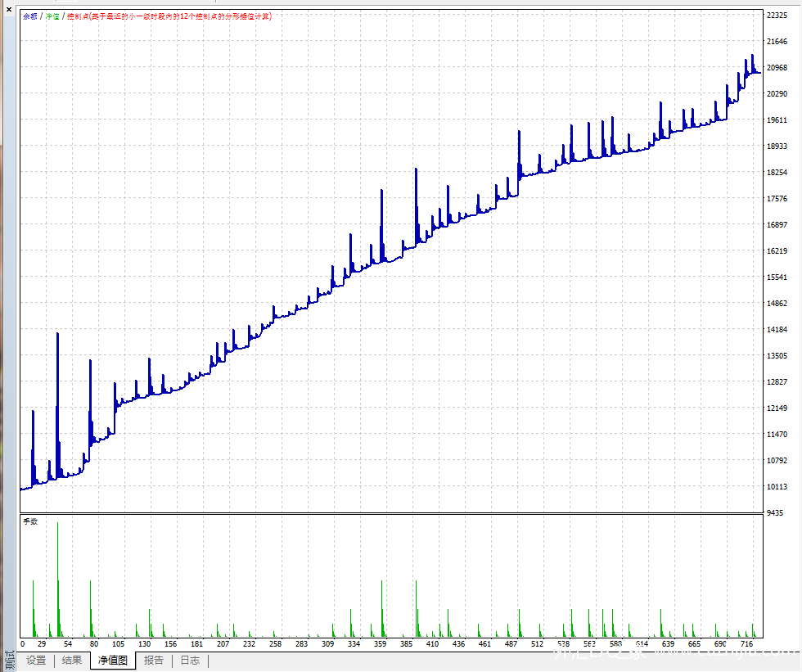
Task: Click the 15541 y-axis value
Action: click(777, 277)
